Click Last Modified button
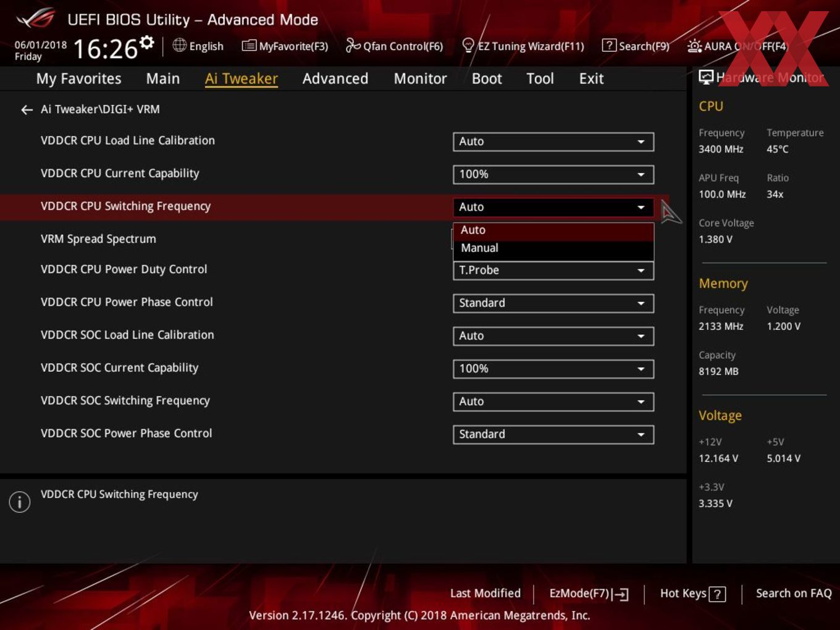Screen dimensions: 840x630 485,593
